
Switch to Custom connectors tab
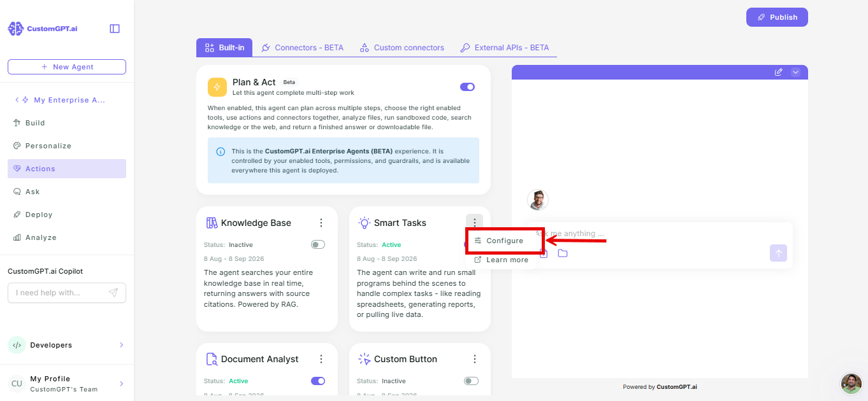click(402, 48)
